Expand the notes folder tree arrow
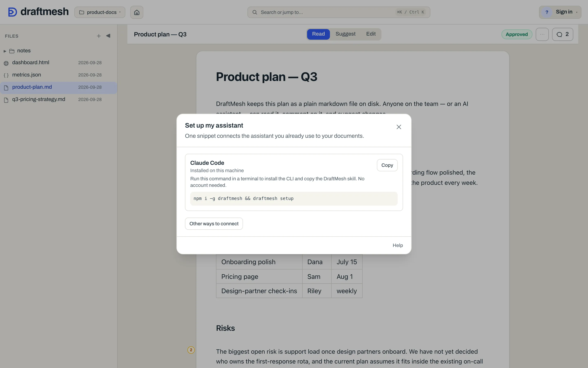The height and width of the screenshot is (368, 588). click(x=5, y=51)
